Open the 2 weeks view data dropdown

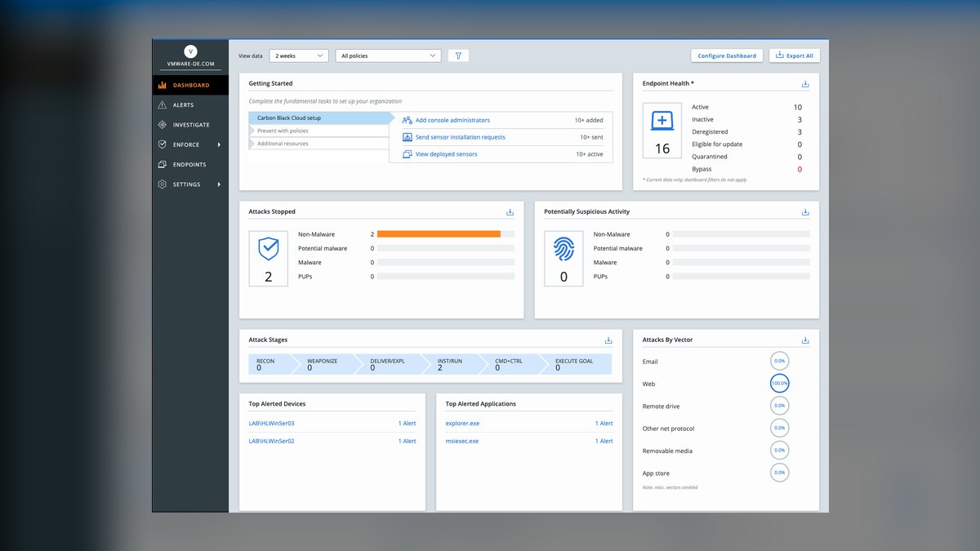(x=299, y=56)
